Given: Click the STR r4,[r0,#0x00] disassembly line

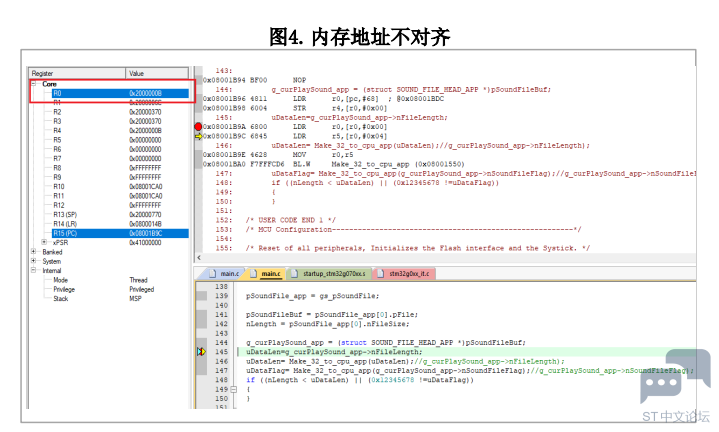Looking at the screenshot, I should pyautogui.click(x=295, y=108).
